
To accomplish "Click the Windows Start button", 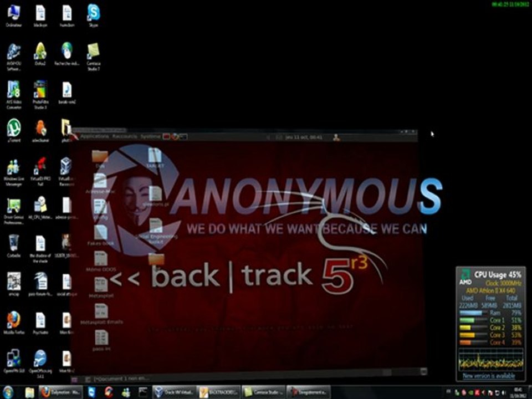I will tap(9, 392).
